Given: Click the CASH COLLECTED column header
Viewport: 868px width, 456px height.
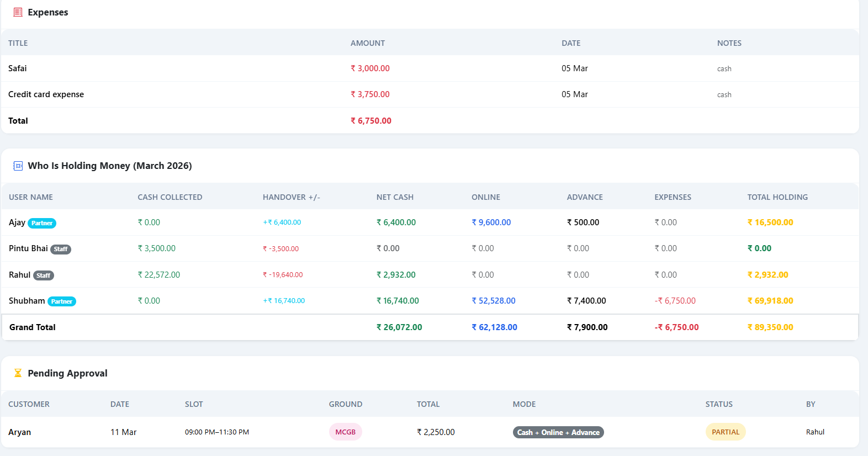Looking at the screenshot, I should point(170,197).
